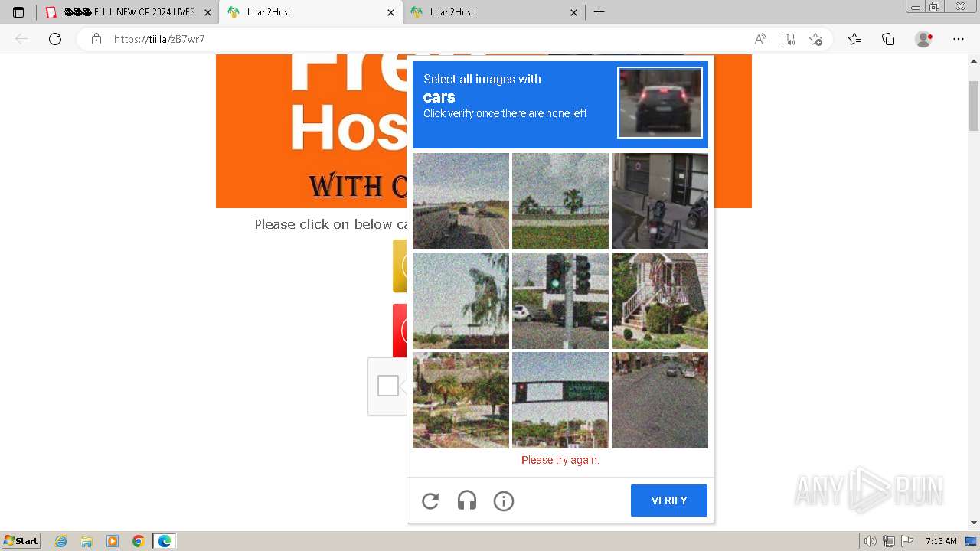Open volume control in system tray
This screenshot has height=551, width=980.
tap(871, 541)
